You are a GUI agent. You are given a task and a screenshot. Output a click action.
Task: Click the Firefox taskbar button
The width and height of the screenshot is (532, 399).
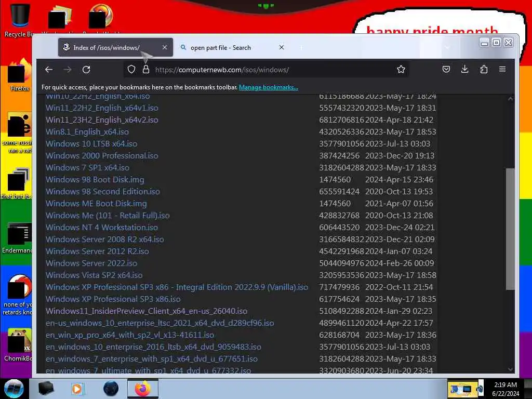point(143,389)
